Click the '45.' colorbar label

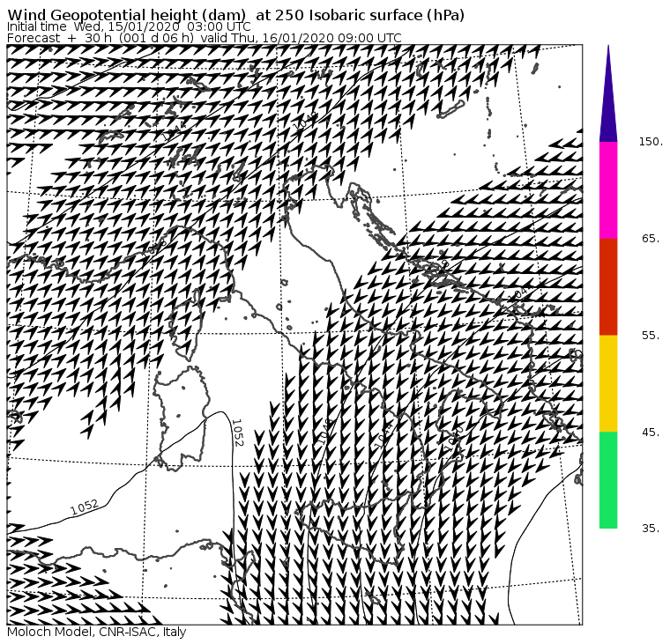pos(651,433)
